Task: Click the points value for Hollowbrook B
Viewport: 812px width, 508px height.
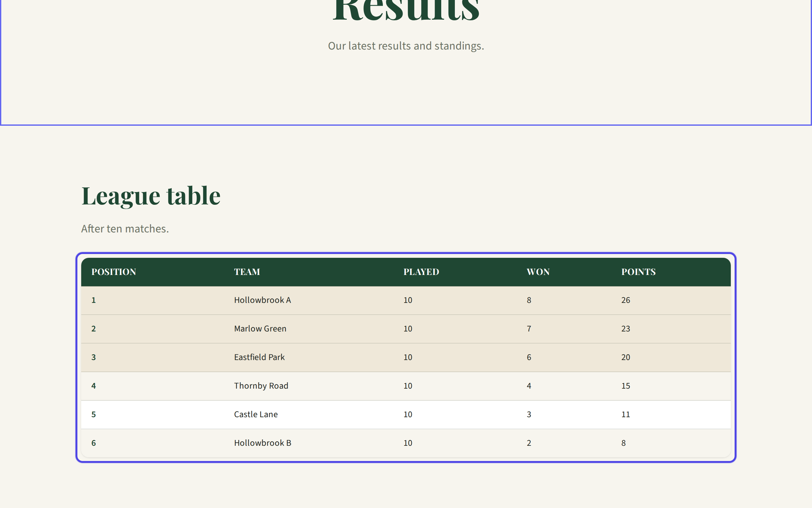Action: tap(623, 443)
